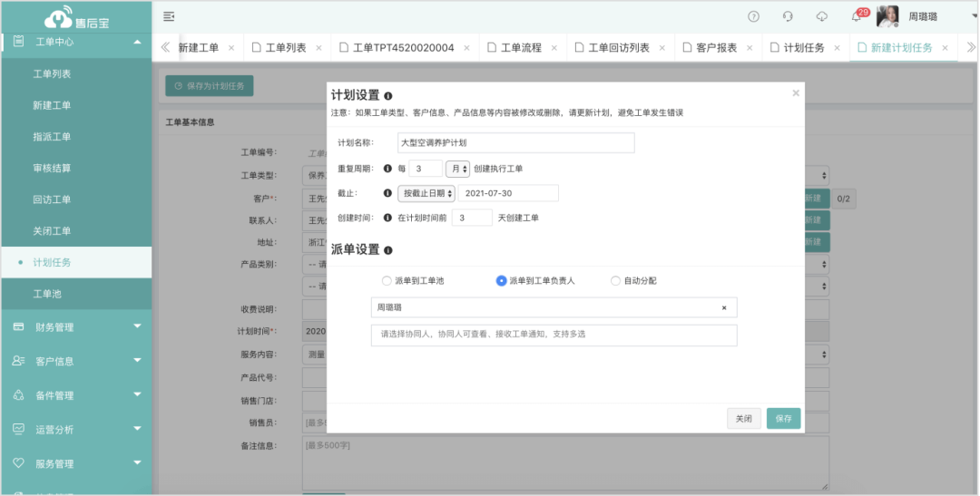The width and height of the screenshot is (980, 496).
Task: Open the 月 repeat period unit dropdown
Action: coord(457,169)
